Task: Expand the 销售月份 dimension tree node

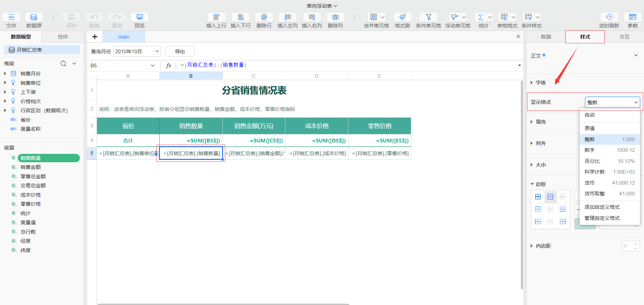Action: click(x=5, y=73)
